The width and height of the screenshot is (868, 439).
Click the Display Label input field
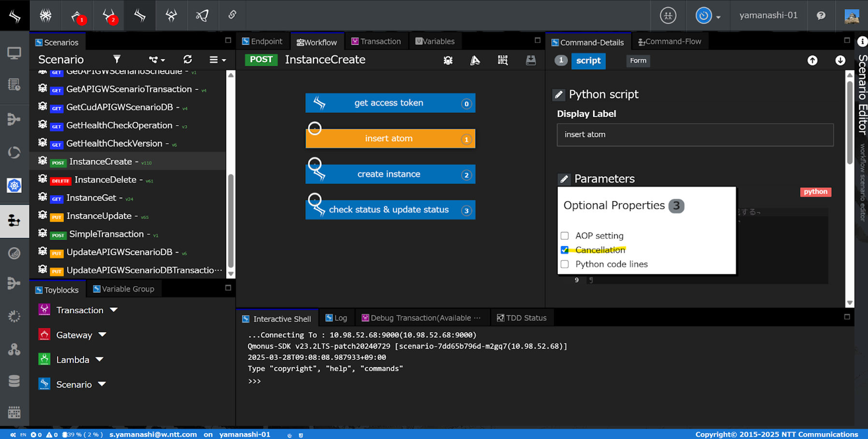pos(694,134)
